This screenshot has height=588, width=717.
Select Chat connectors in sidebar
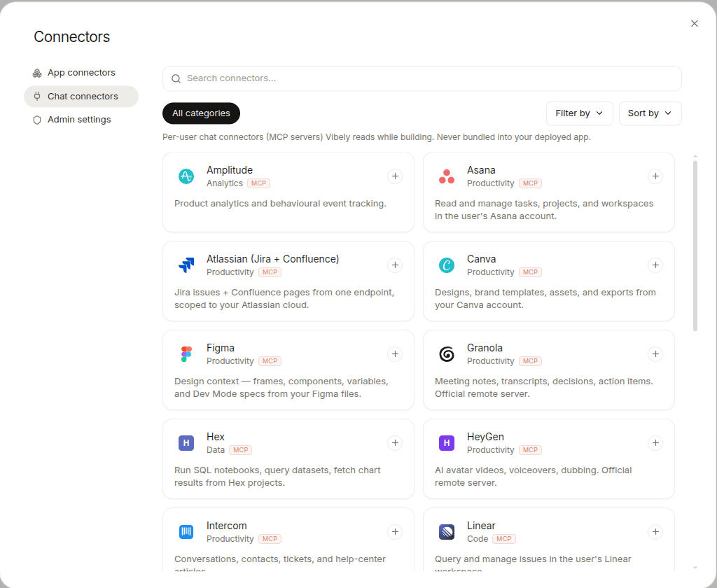coord(81,97)
